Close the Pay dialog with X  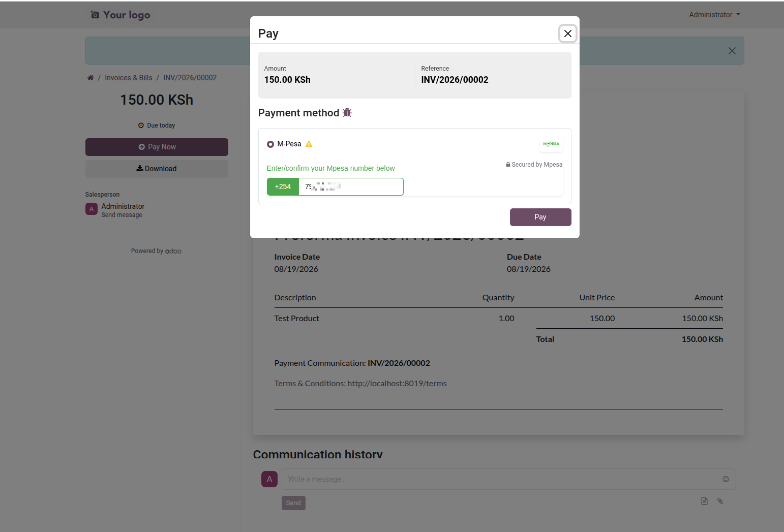[568, 34]
